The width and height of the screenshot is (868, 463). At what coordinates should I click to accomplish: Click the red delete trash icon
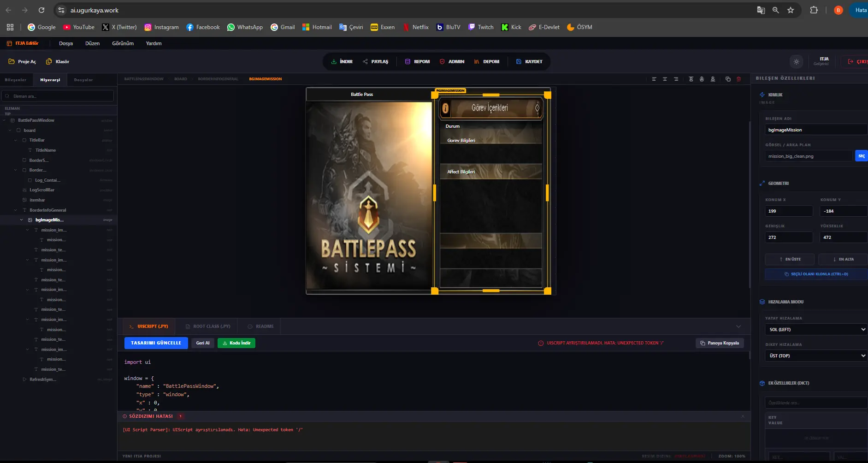[738, 79]
